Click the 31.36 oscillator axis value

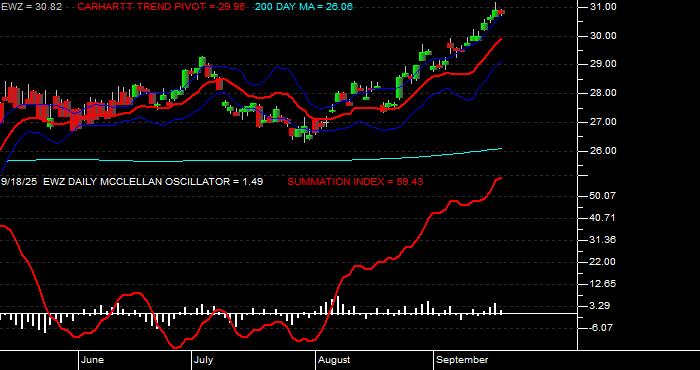604,240
